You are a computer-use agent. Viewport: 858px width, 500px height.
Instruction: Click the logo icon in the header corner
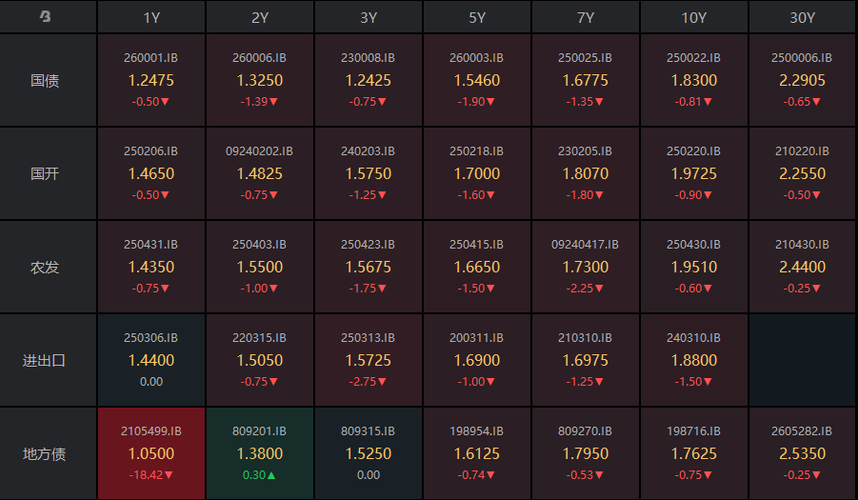pyautogui.click(x=45, y=17)
